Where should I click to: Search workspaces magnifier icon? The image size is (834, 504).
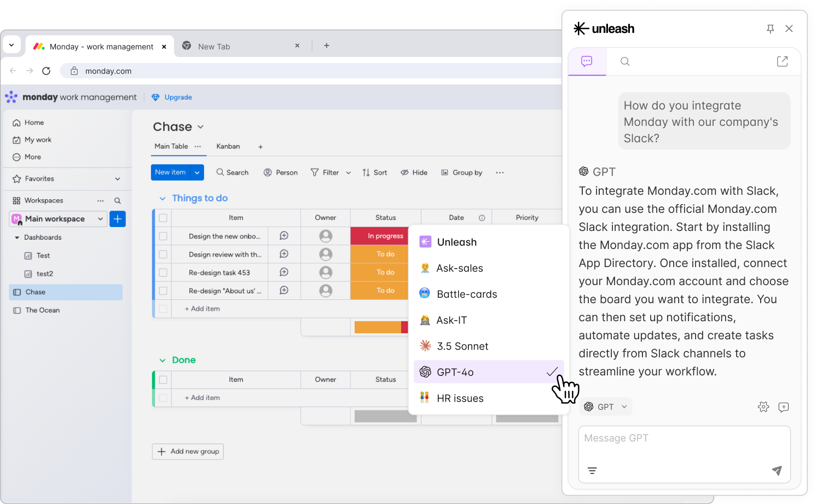[118, 200]
